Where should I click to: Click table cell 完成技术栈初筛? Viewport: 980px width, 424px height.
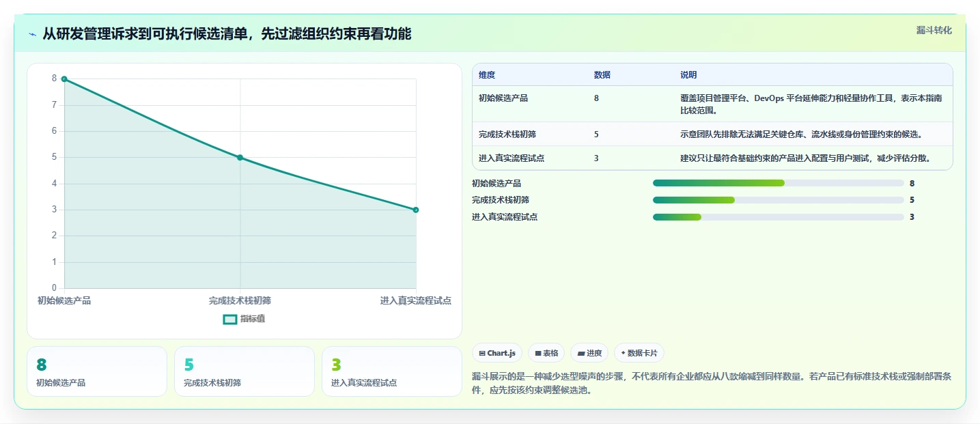[507, 135]
